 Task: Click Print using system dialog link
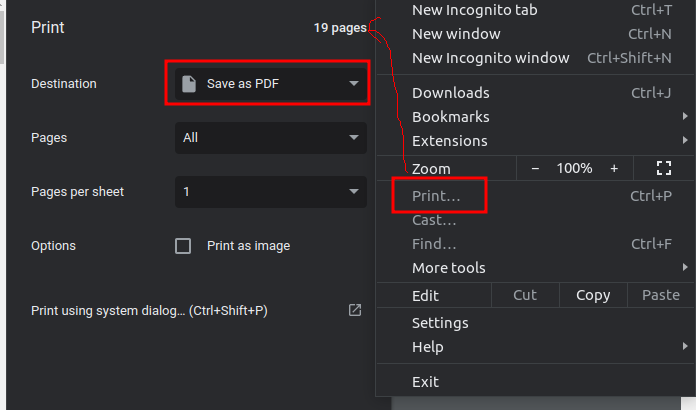tap(149, 311)
